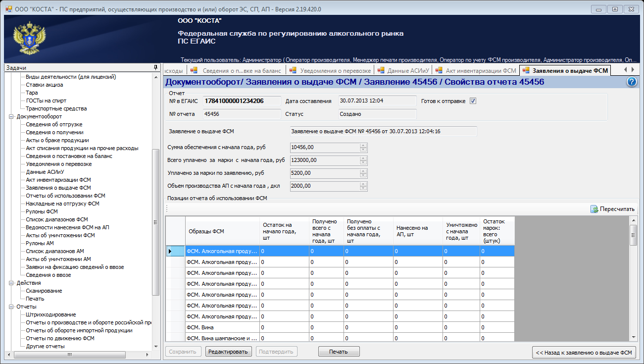The image size is (644, 364).
Task: Select Рулоны ФСМ in the tree
Action: [x=42, y=211]
